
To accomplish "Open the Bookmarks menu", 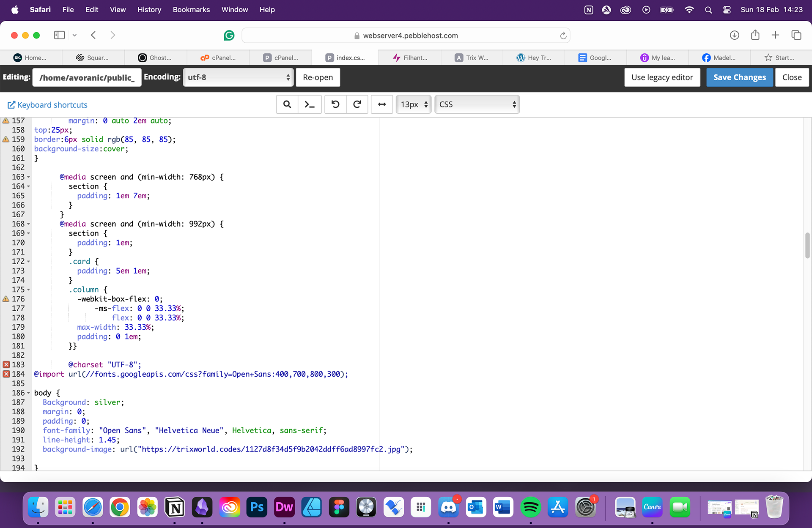I will (191, 9).
